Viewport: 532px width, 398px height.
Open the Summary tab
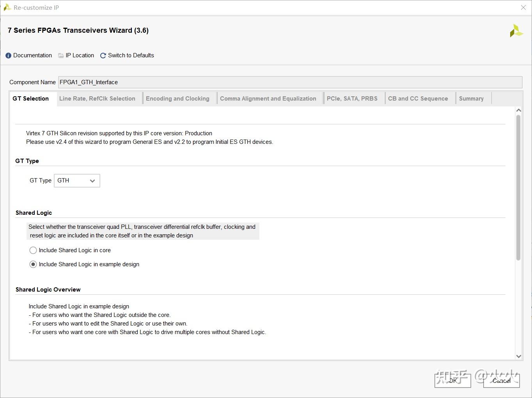click(x=471, y=99)
